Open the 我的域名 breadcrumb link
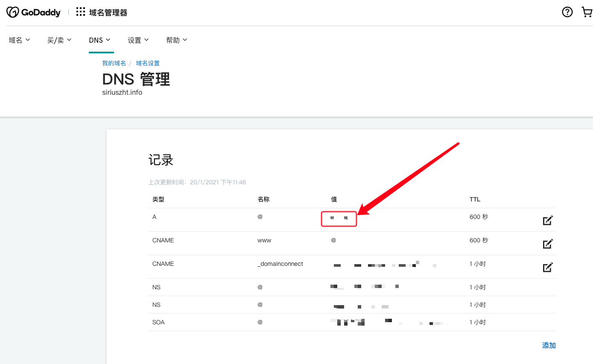The width and height of the screenshot is (593, 364). (x=114, y=63)
